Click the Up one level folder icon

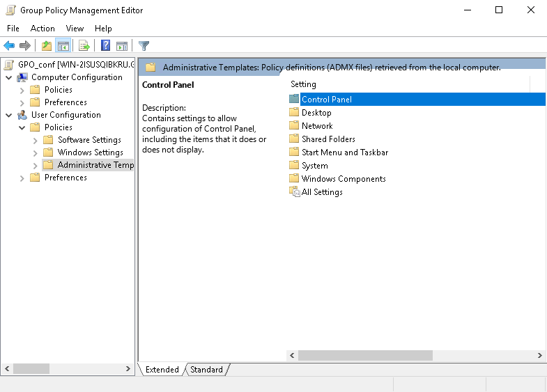[46, 46]
